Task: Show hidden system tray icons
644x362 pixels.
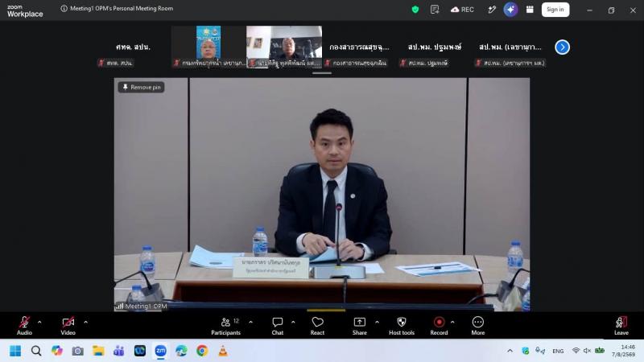Action: click(510, 351)
